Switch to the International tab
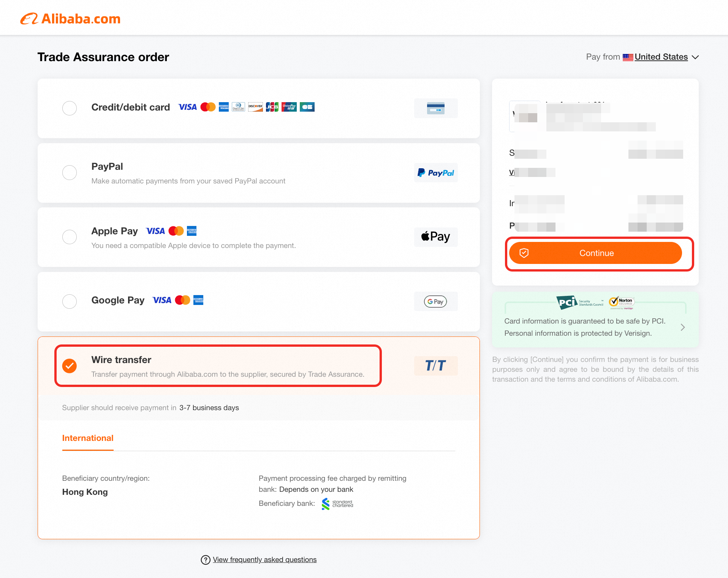The height and width of the screenshot is (578, 728). click(x=88, y=438)
